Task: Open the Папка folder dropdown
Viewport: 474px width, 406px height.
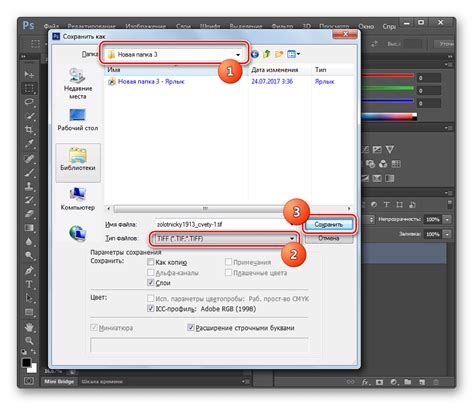Action: pos(238,55)
